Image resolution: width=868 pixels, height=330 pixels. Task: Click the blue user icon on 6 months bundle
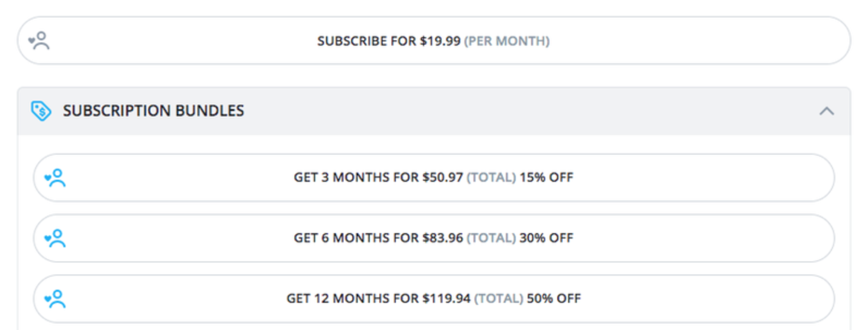click(x=55, y=239)
